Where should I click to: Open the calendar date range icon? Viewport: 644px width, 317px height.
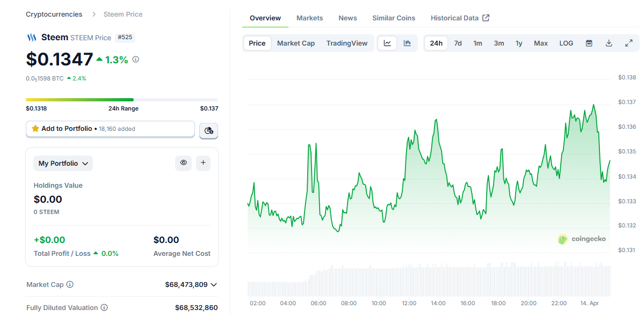(x=589, y=43)
